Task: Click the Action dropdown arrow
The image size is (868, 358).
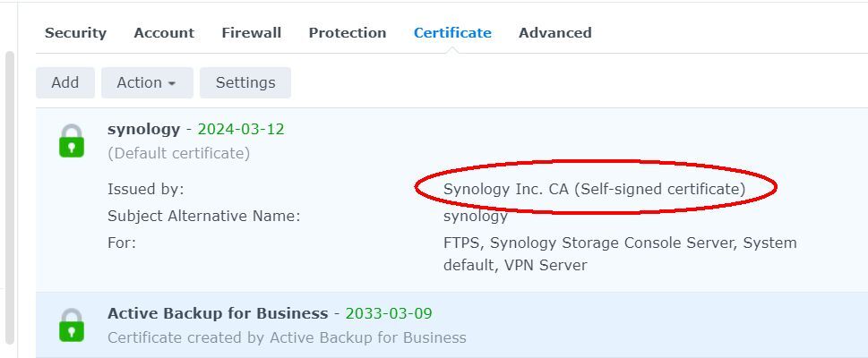Action: tap(172, 83)
